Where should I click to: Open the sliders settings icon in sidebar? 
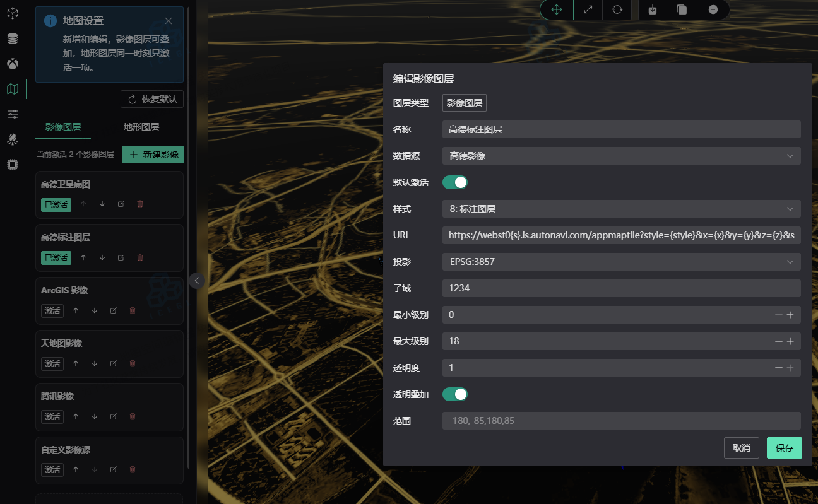click(13, 114)
